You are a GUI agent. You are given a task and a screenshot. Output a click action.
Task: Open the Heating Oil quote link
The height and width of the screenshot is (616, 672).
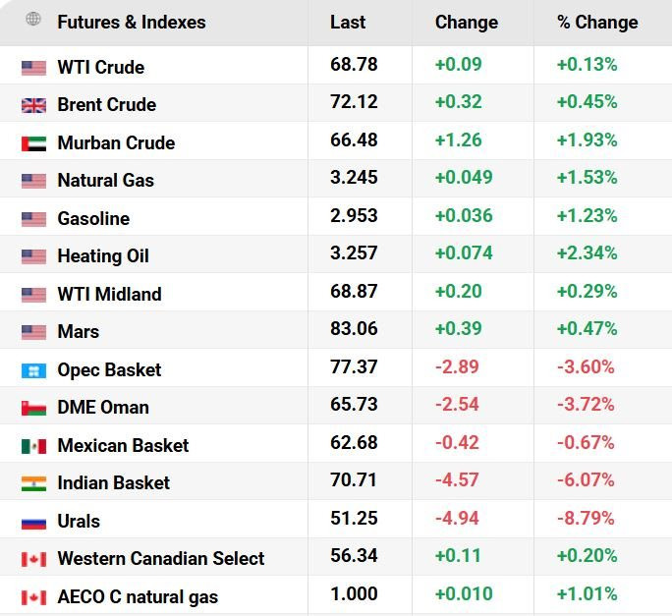(103, 255)
